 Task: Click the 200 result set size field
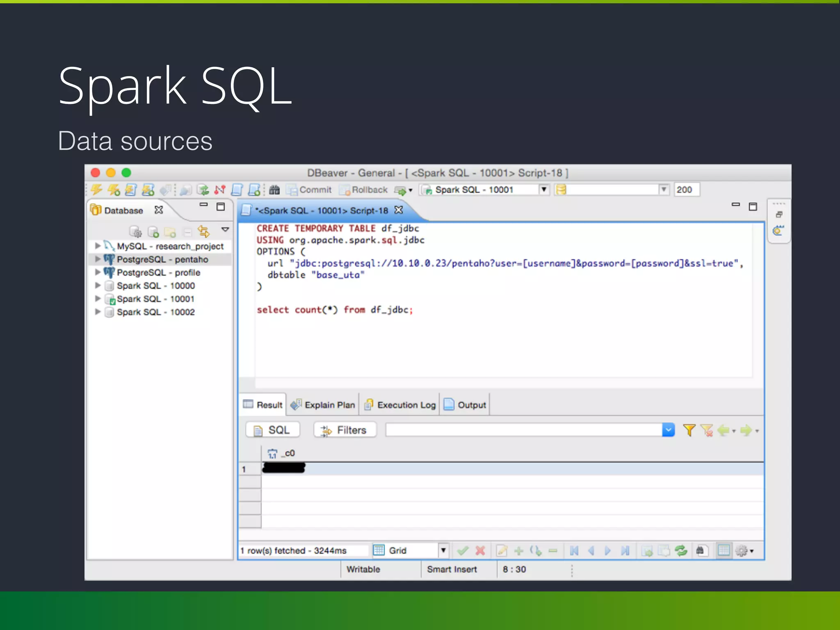(687, 189)
